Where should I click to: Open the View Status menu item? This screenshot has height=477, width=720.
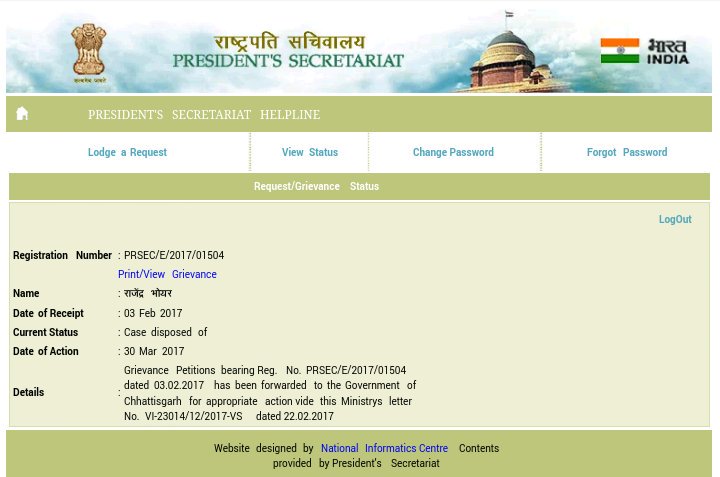[x=309, y=152]
